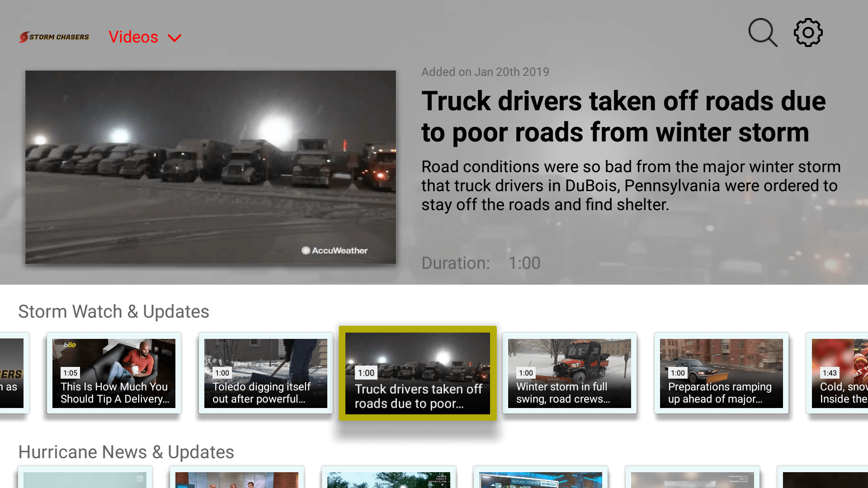Screen dimensions: 868x488
Task: Click the 1:43 badge on the cold snow video
Action: coord(831,373)
